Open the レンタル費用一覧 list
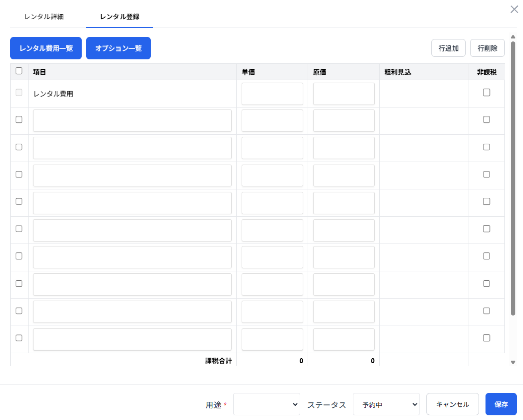Screen dimensions: 523x420 (46, 48)
